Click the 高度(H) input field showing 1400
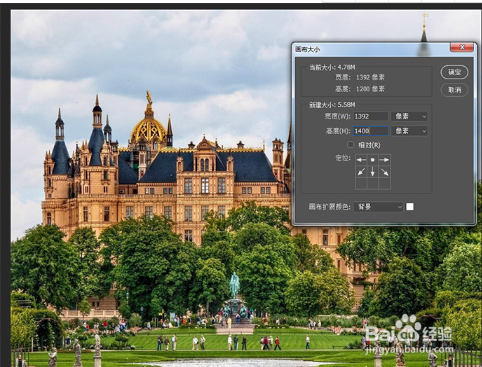This screenshot has height=367, width=482. pyautogui.click(x=371, y=131)
